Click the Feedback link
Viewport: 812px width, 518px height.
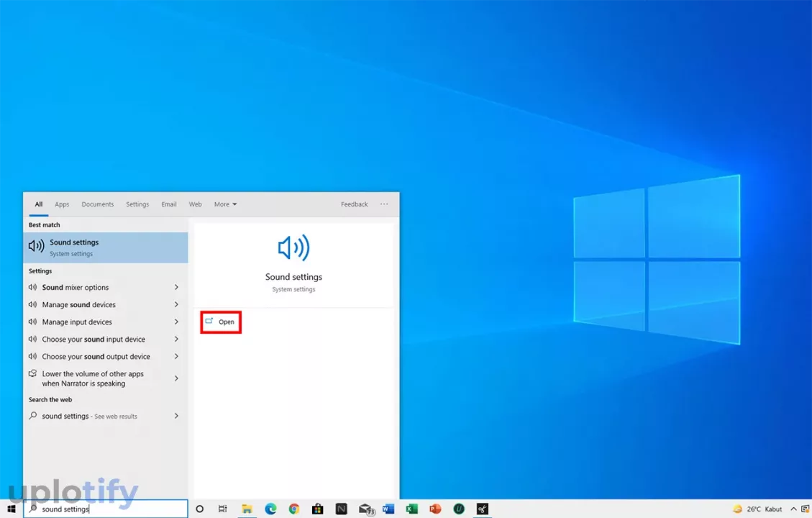[354, 204]
